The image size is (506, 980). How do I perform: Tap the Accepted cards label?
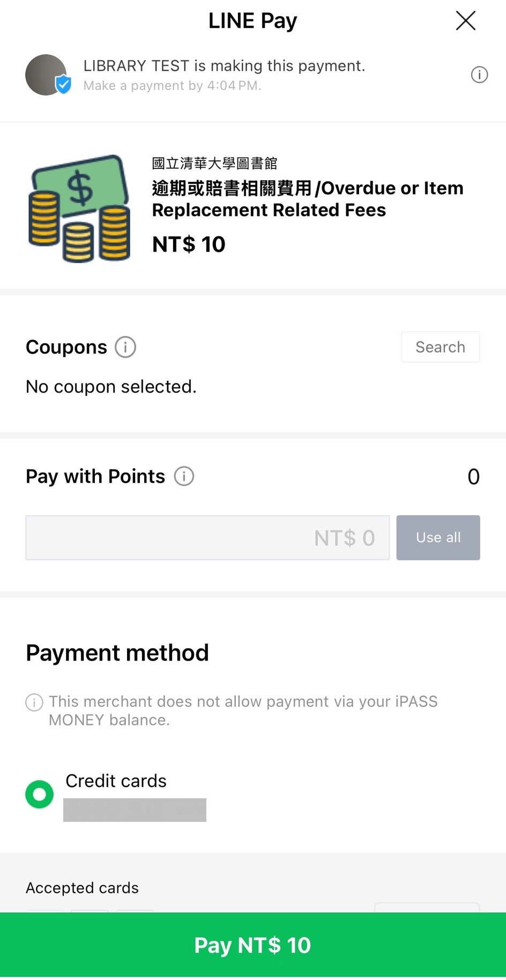click(x=82, y=888)
